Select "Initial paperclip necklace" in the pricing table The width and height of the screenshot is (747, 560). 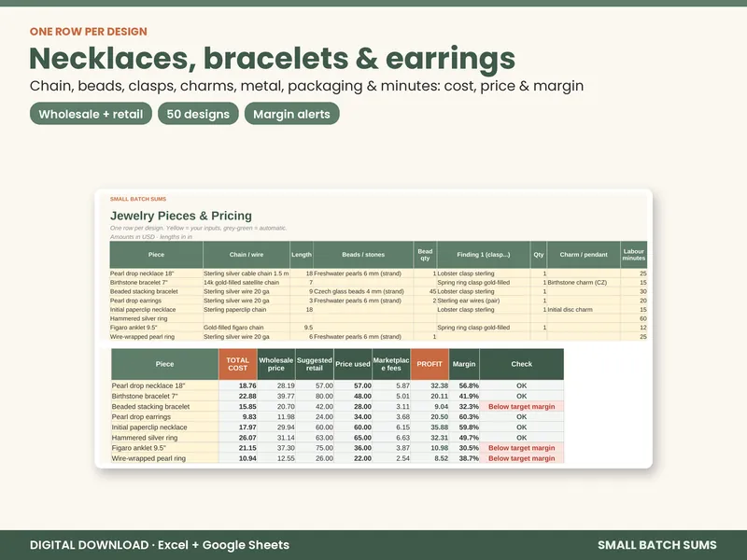(x=165, y=427)
